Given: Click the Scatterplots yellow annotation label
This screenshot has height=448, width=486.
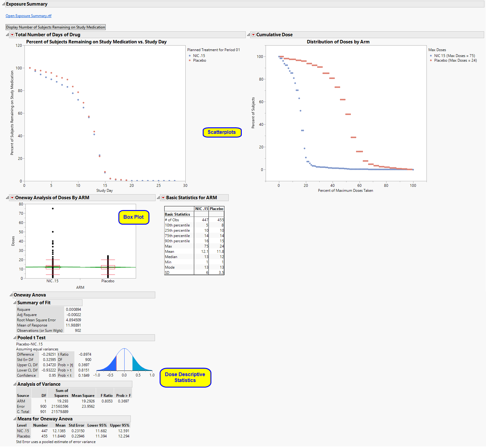Looking at the screenshot, I should (x=222, y=132).
